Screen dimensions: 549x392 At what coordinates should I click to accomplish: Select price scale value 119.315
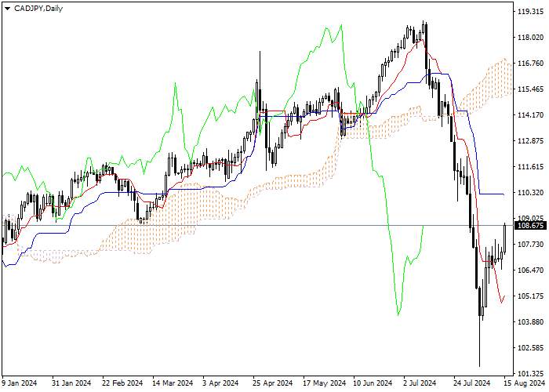coord(530,12)
